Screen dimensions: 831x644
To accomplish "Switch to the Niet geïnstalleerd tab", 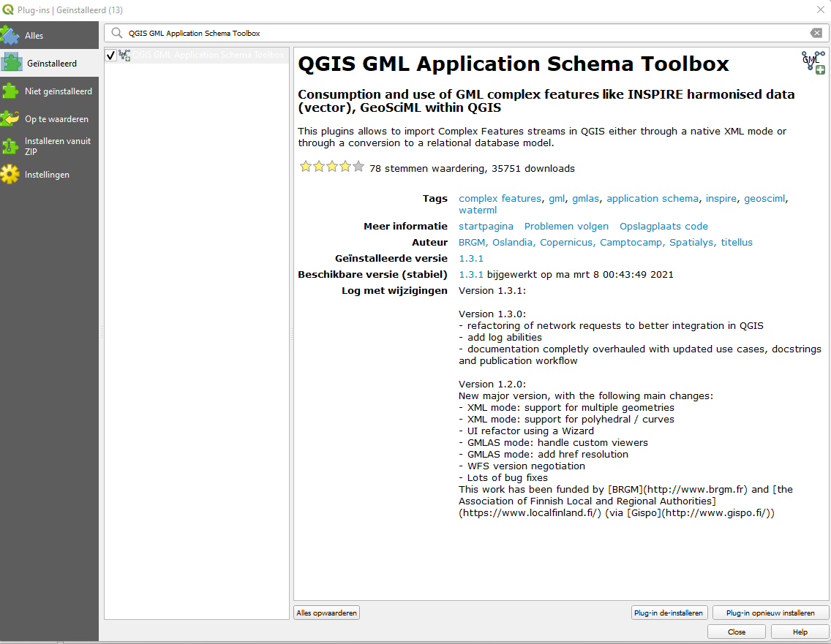I will [x=59, y=91].
